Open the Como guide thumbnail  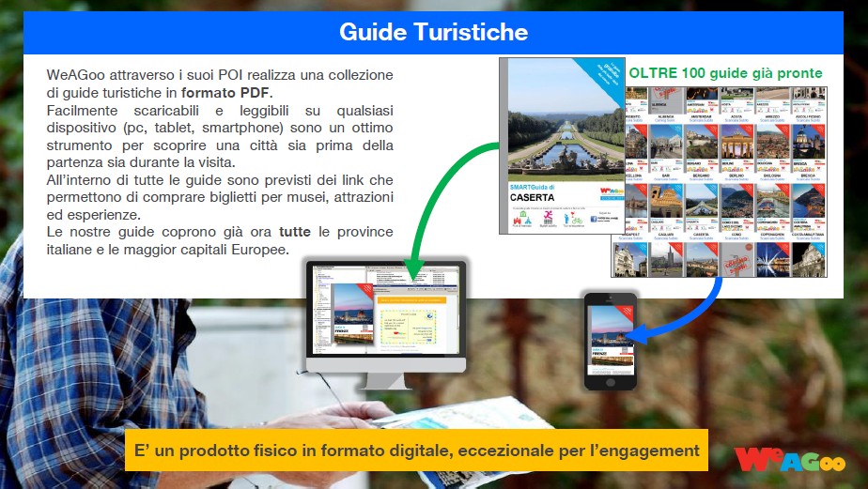pyautogui.click(x=736, y=208)
